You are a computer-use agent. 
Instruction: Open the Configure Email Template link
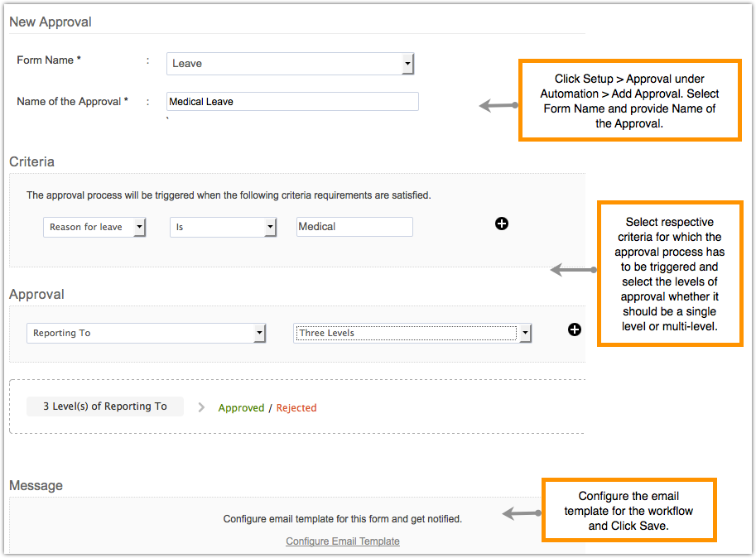coord(343,541)
